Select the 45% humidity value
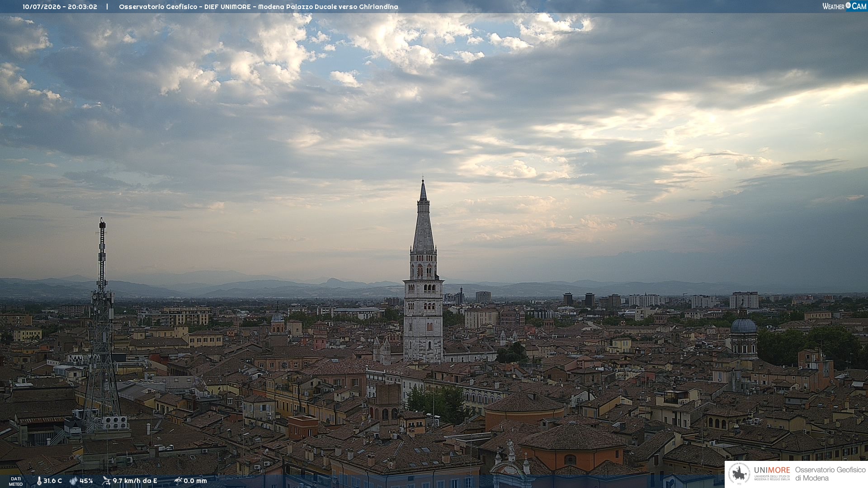The width and height of the screenshot is (868, 488). coord(86,481)
